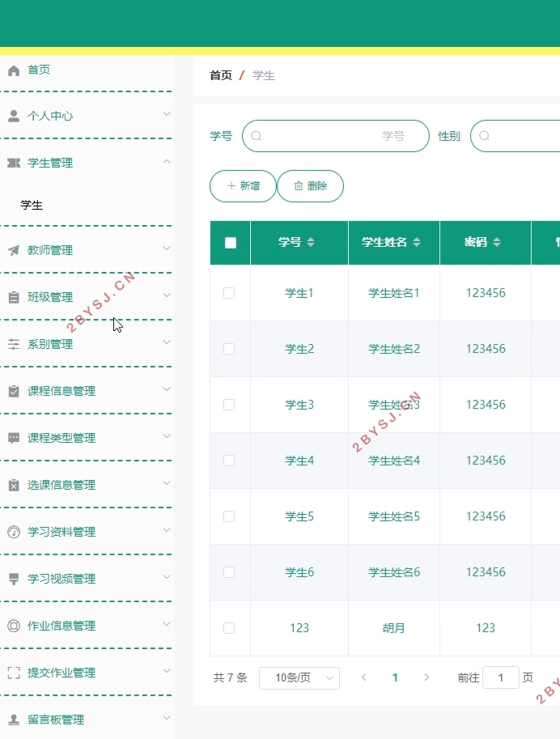Check the row for 学生1

[229, 293]
